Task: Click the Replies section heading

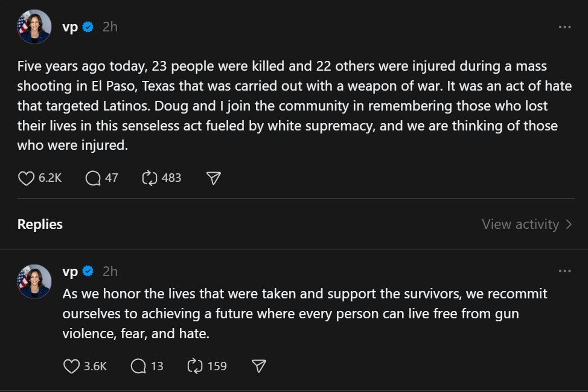Action: pyautogui.click(x=40, y=225)
